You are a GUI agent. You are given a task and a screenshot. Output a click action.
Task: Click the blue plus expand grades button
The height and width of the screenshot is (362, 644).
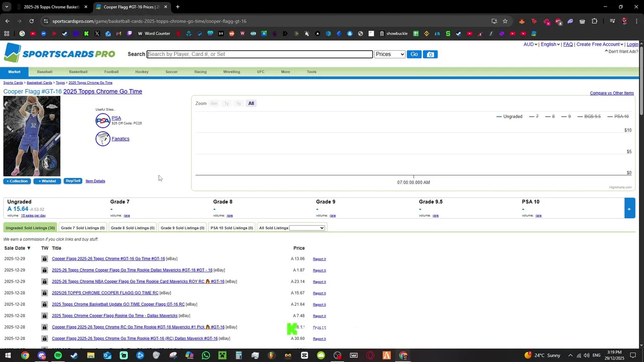coord(629,209)
